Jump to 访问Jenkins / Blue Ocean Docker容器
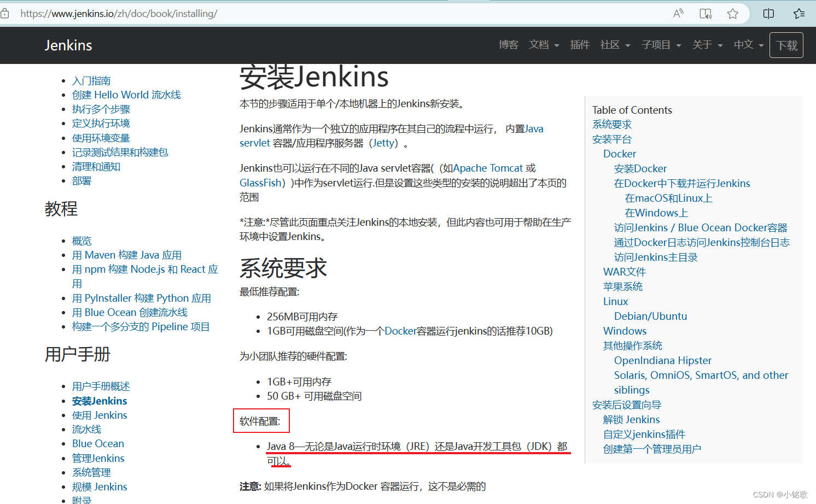The height and width of the screenshot is (504, 816). point(701,228)
